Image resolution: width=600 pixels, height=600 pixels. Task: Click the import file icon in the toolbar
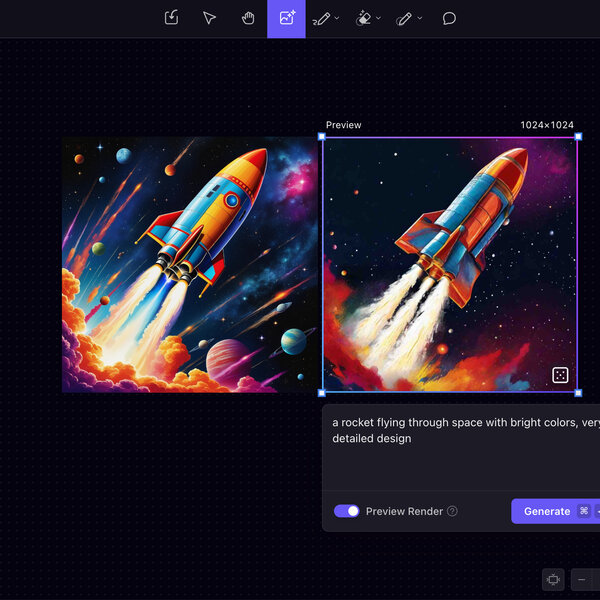pyautogui.click(x=171, y=18)
